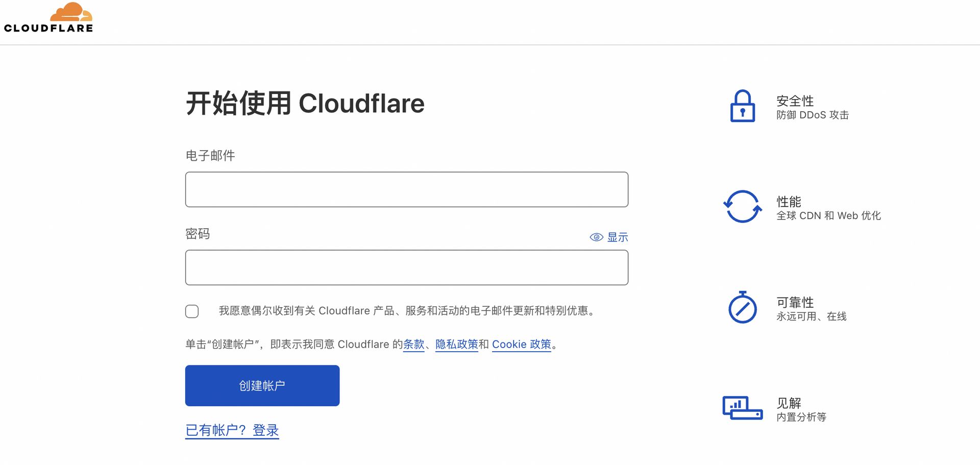Click the 见解 feature text

click(x=788, y=403)
